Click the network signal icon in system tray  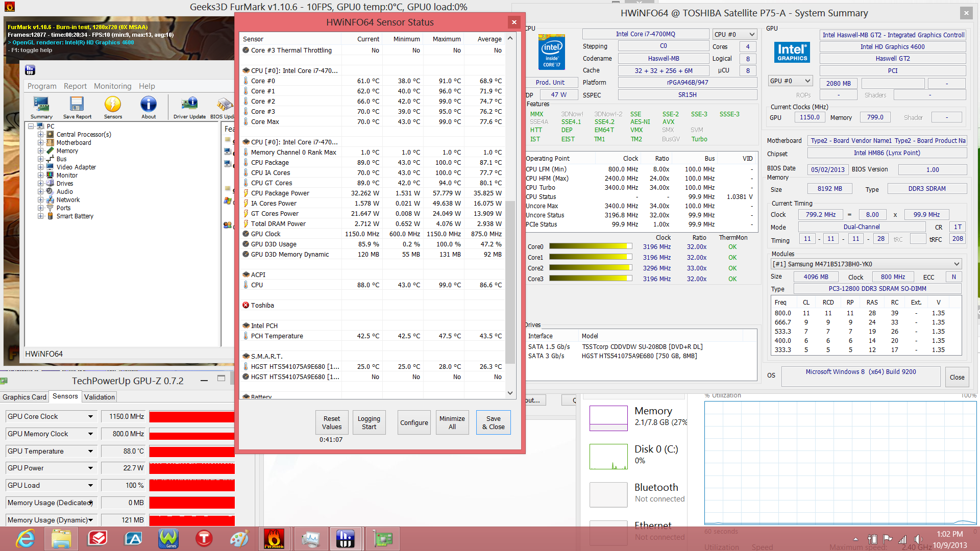click(x=903, y=539)
